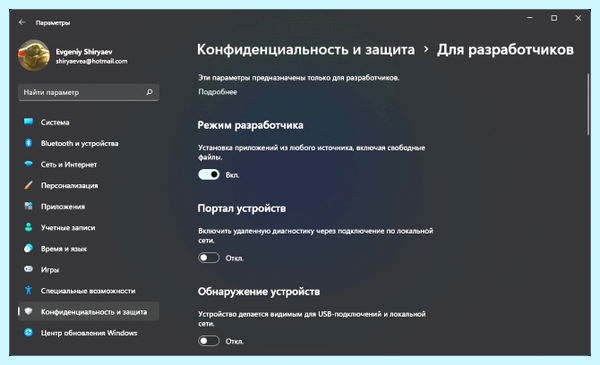
Task: Click inside the Найти параметр search field
Action: point(88,92)
